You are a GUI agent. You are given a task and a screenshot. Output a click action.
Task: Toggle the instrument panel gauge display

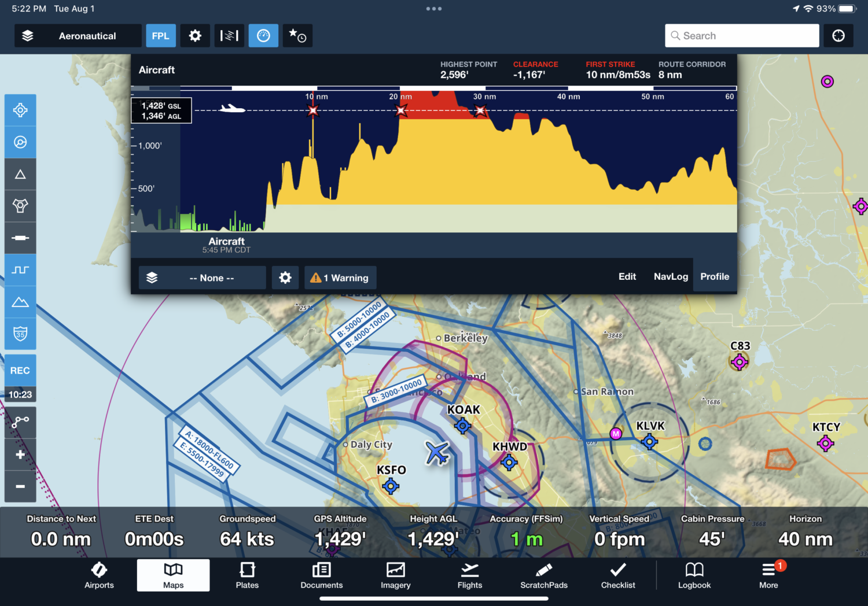click(x=263, y=35)
